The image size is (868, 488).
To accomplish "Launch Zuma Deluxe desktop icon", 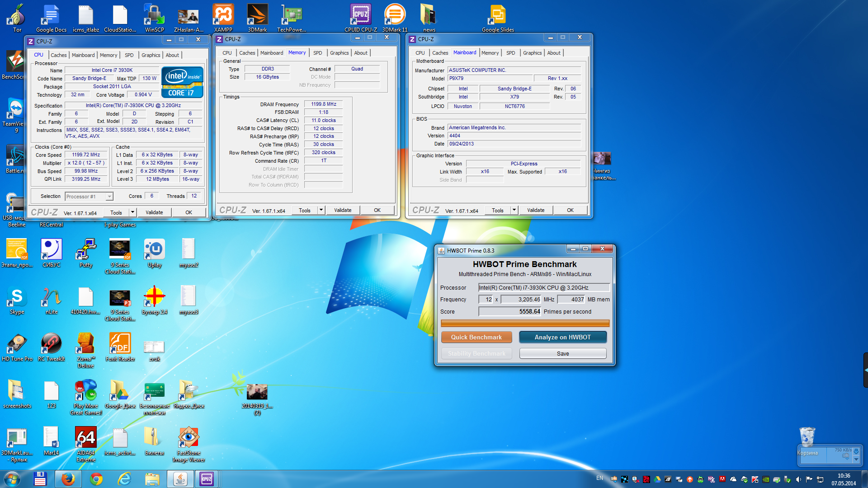I will tap(85, 350).
